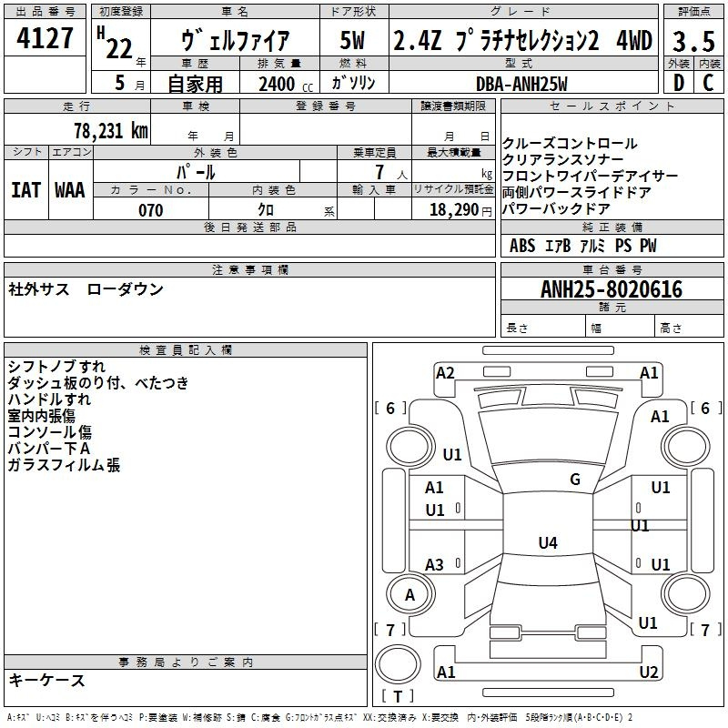Image resolution: width=728 pixels, height=728 pixels.
Task: Select inspector note 室内内張傷
Action: pyautogui.click(x=41, y=415)
